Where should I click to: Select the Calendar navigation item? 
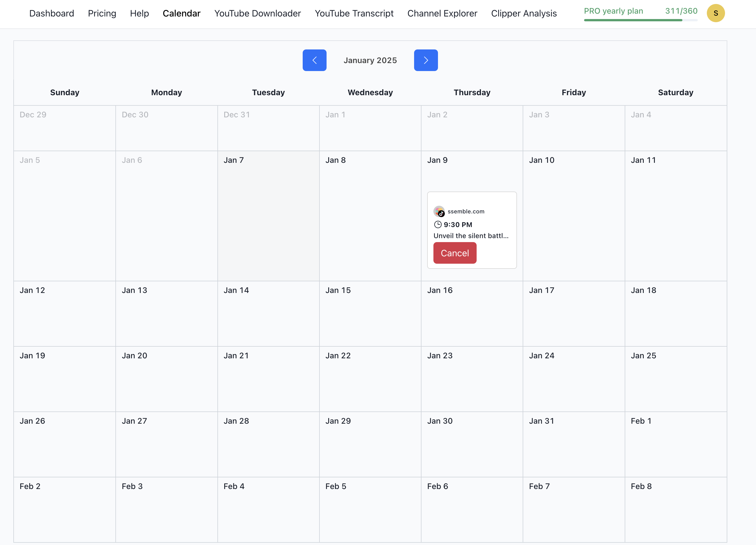(181, 13)
